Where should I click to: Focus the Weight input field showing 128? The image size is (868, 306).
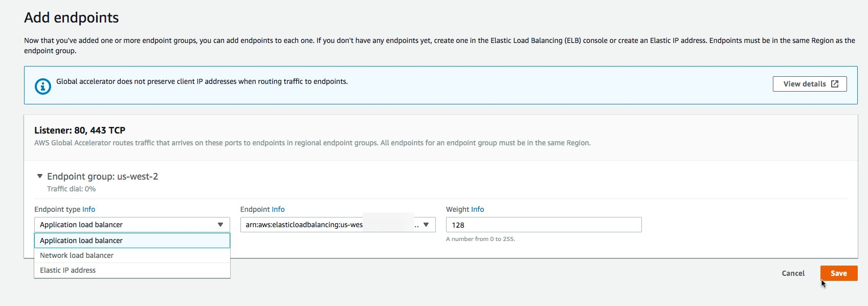tap(543, 225)
